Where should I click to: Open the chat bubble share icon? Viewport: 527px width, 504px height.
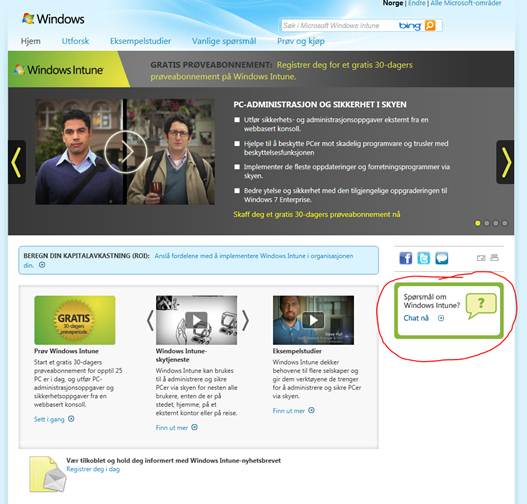pos(442,258)
